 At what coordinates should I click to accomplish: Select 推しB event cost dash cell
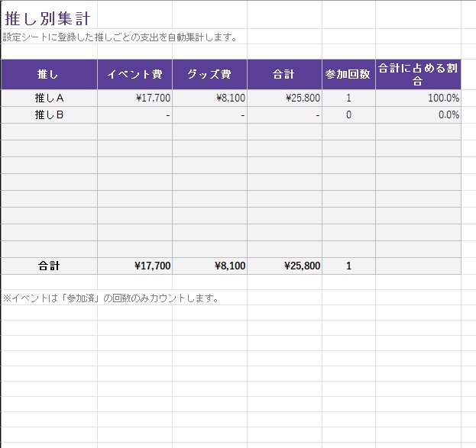(134, 115)
